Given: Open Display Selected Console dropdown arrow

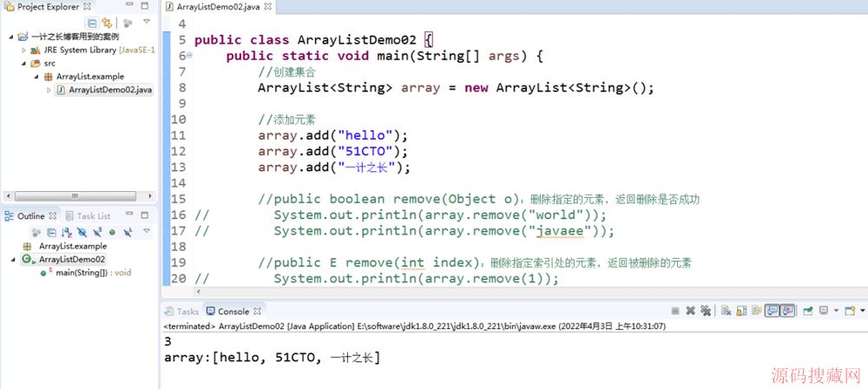Looking at the screenshot, I should pos(836,311).
